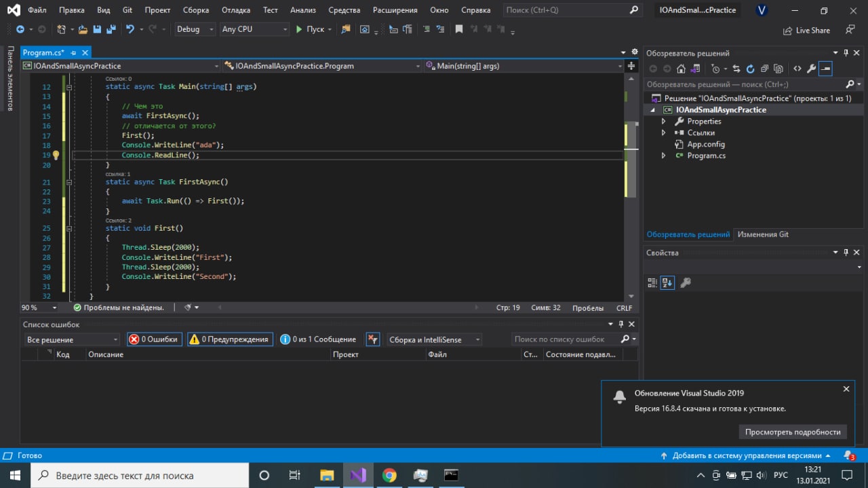Switch views icon in Solution Explorer toolbar
Screen dimensions: 868x488
[x=694, y=69]
